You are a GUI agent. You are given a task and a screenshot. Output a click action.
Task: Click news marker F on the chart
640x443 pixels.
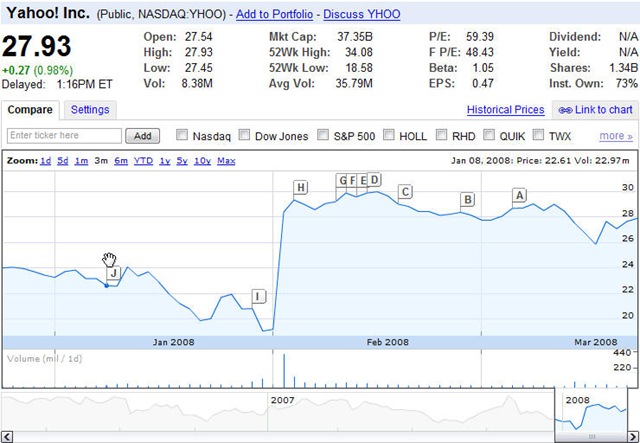(352, 180)
